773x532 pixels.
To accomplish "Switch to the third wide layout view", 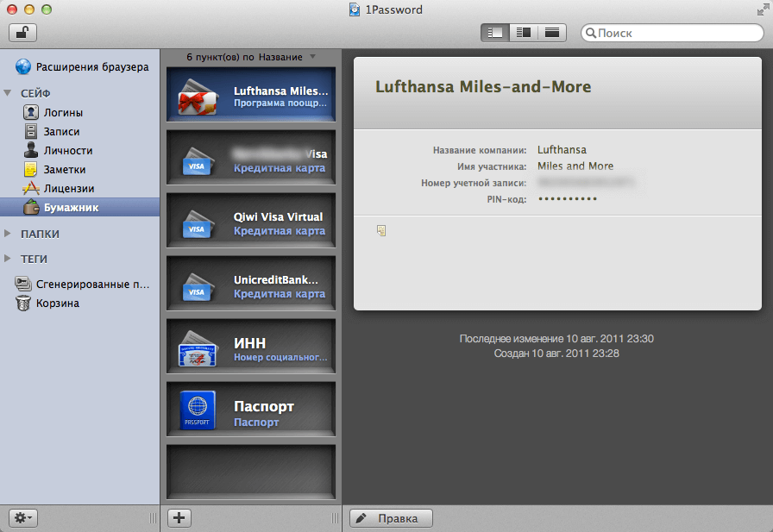I will point(552,33).
